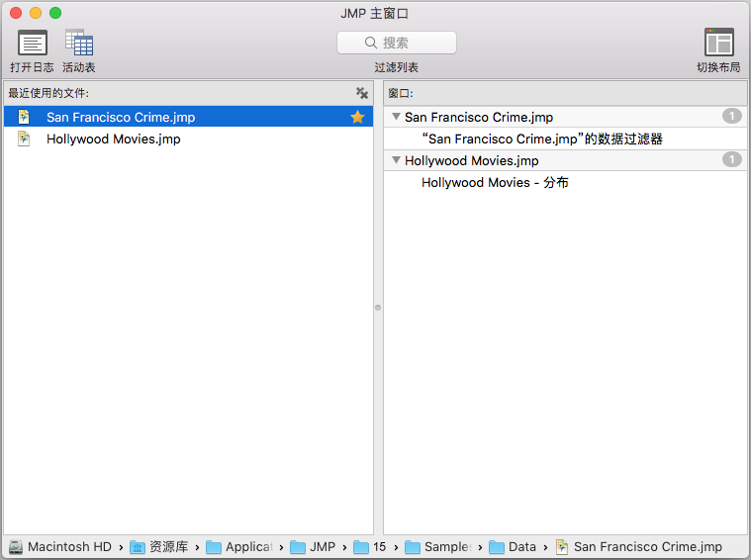Click the 切换布局 toolbar label

pos(718,67)
